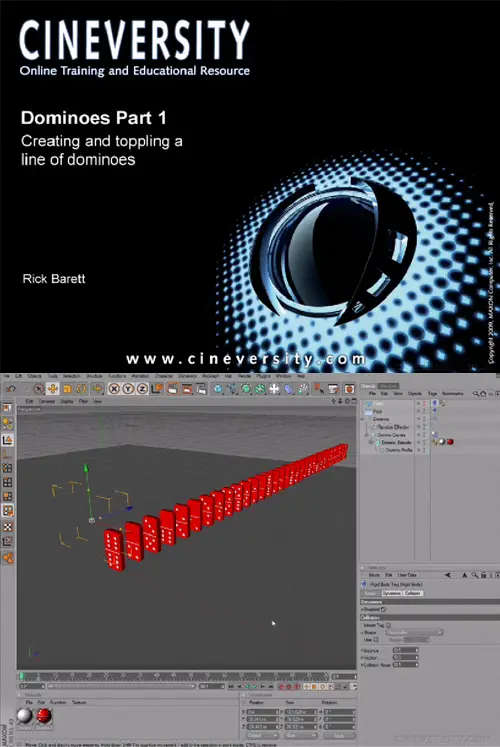Open the MoGraph menu
This screenshot has width=500, height=747.
[210, 376]
